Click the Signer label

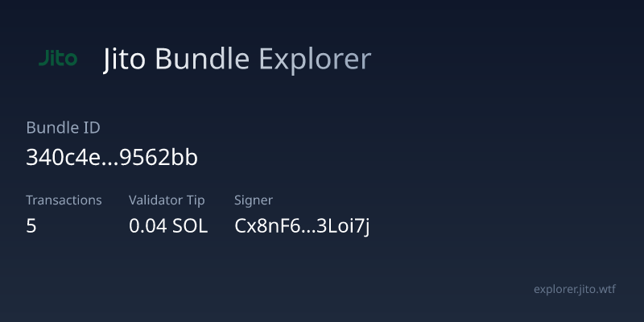[x=254, y=200]
